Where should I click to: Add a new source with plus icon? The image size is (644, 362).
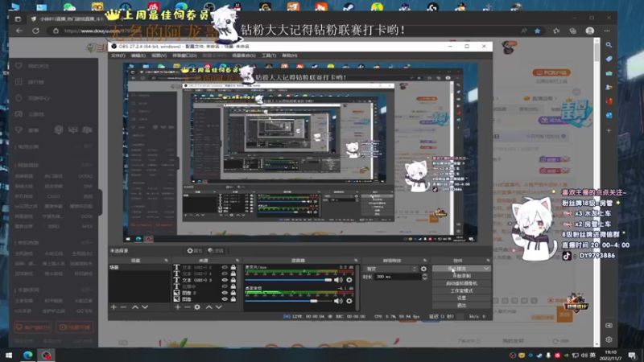point(177,307)
